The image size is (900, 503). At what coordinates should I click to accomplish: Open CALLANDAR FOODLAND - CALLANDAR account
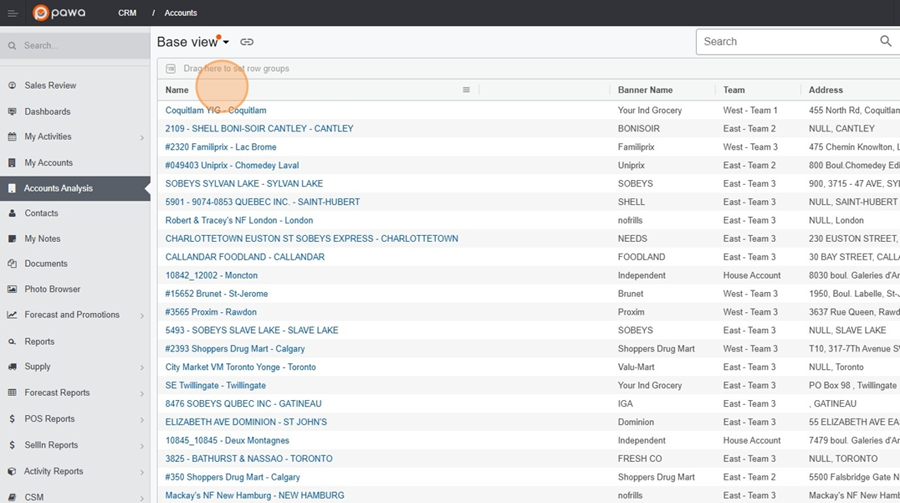click(245, 257)
